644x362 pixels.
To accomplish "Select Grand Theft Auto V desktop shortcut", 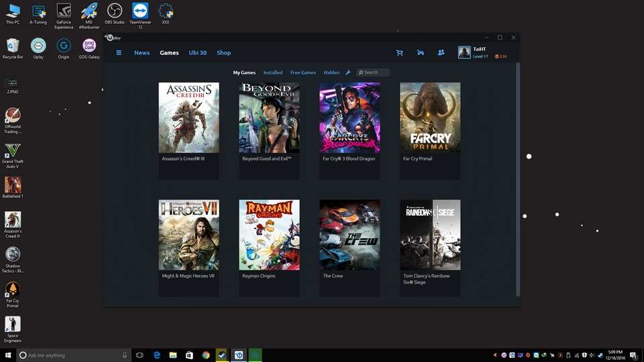I will 13,156.
